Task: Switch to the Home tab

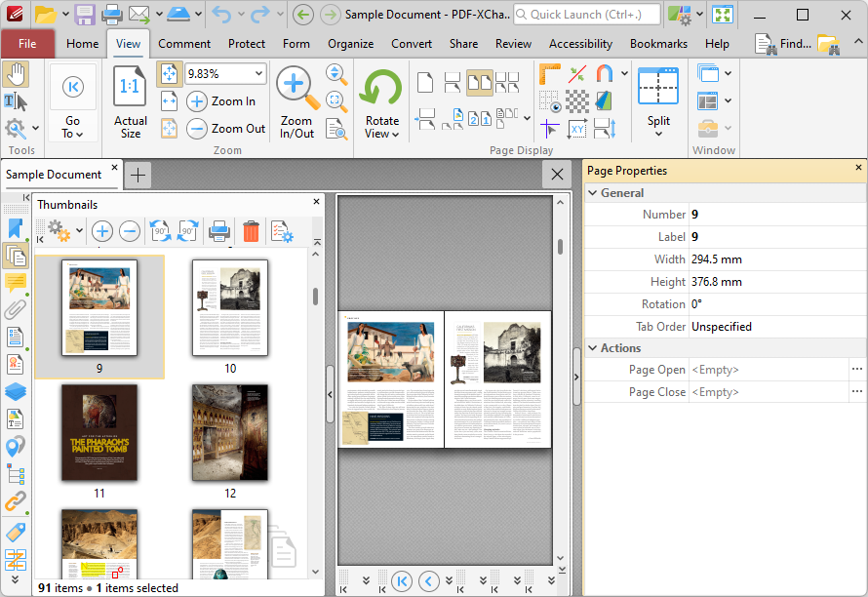Action: (83, 44)
